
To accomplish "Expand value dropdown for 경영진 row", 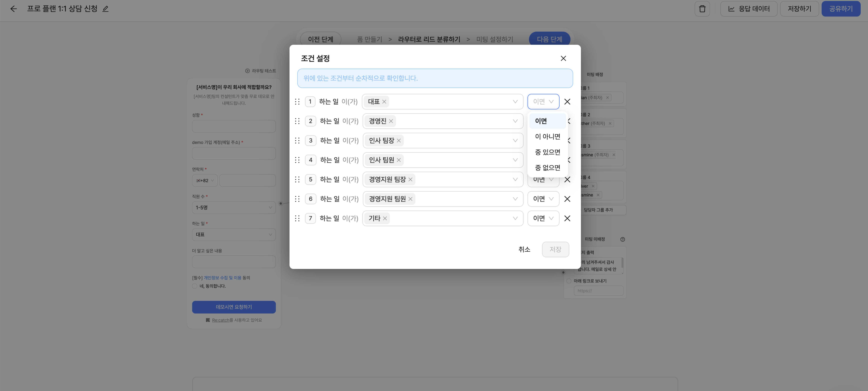I will [515, 121].
